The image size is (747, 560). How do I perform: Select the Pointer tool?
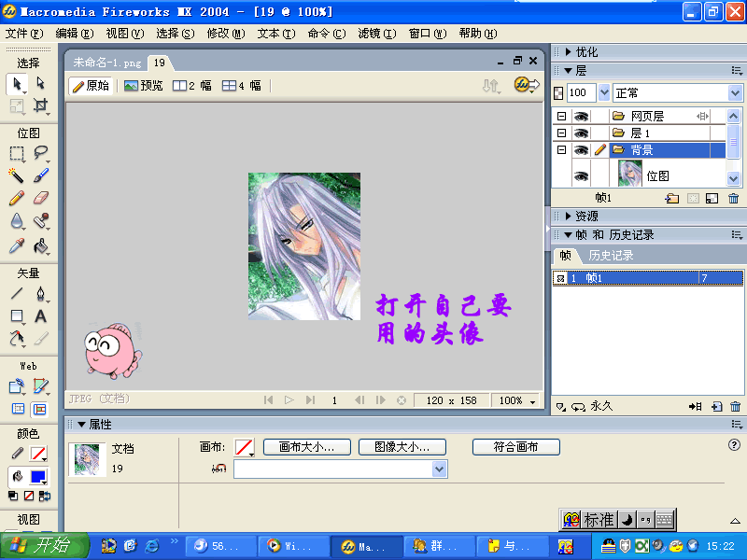click(x=17, y=84)
